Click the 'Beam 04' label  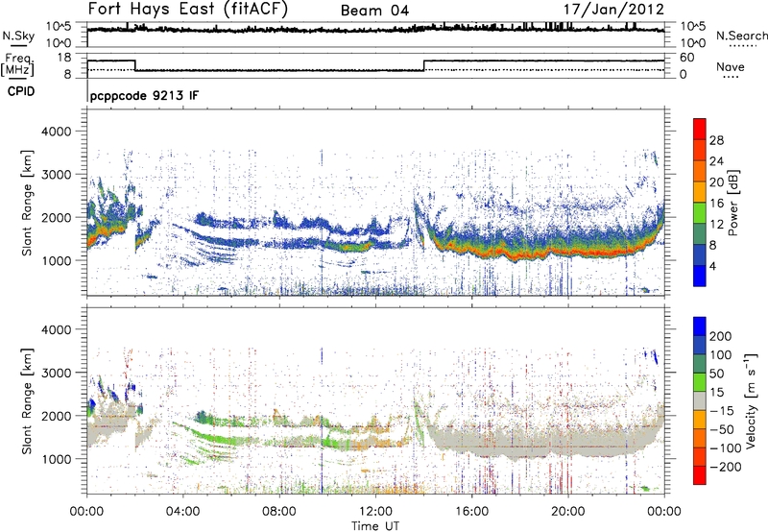pos(374,11)
